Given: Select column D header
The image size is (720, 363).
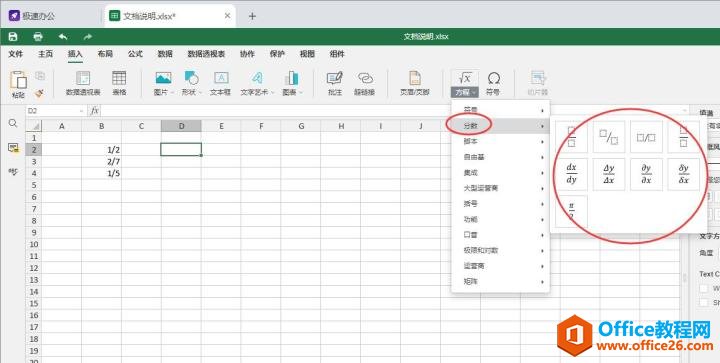Looking at the screenshot, I should tap(181, 126).
